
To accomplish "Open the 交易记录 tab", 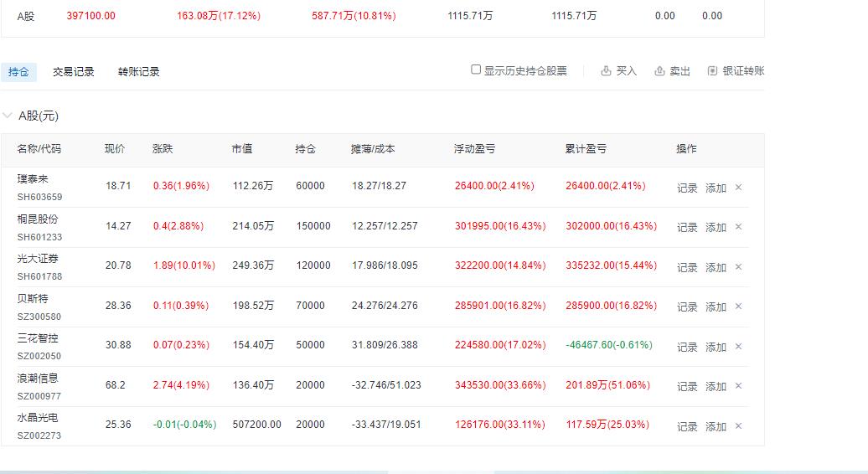I will (74, 72).
